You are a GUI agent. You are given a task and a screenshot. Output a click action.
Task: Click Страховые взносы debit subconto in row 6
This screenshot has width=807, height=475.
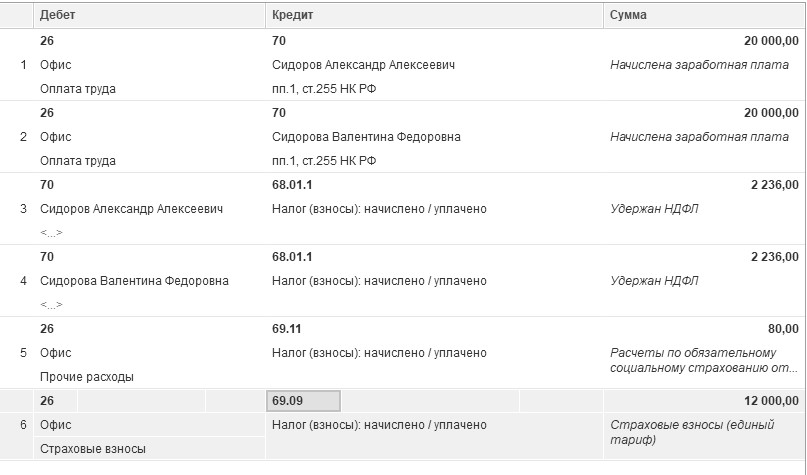pyautogui.click(x=92, y=449)
